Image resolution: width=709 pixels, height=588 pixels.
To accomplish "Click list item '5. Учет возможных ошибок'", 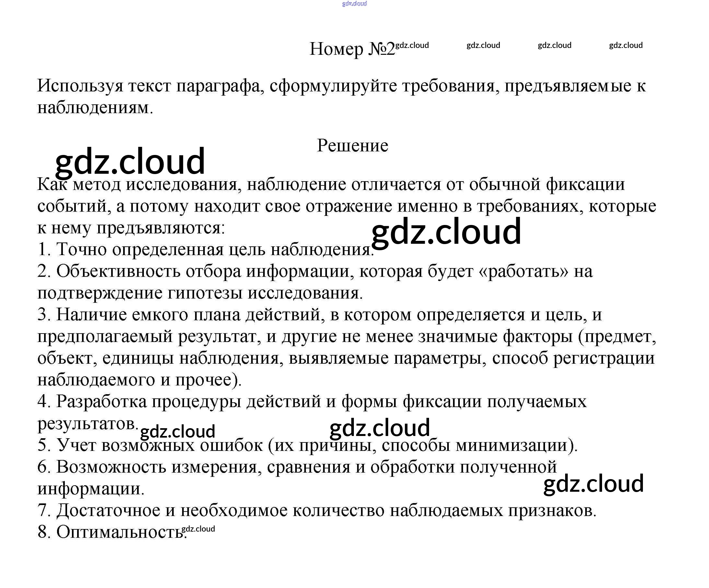I will (307, 445).
